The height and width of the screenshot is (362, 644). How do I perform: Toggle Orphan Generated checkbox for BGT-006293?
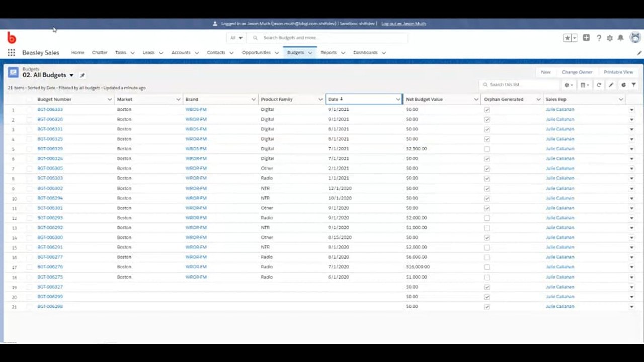487,218
